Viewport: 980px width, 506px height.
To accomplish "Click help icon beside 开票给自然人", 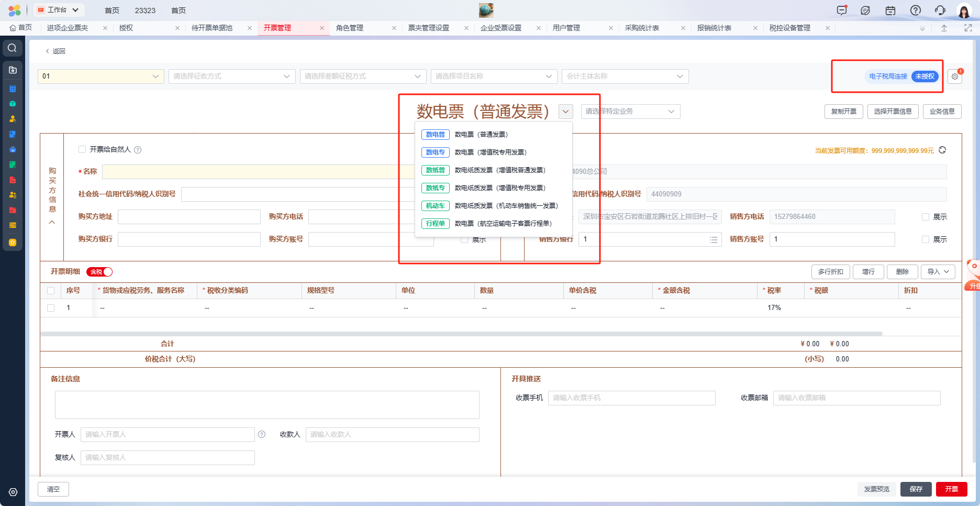I will [138, 150].
